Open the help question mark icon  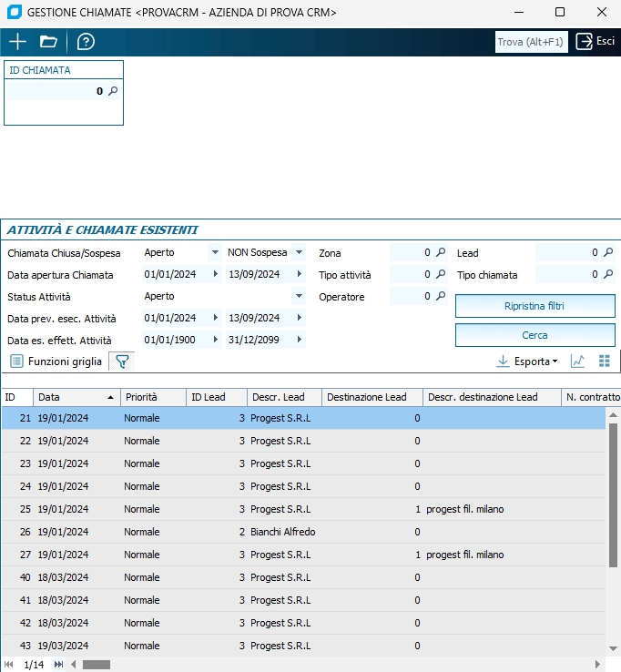(x=86, y=42)
